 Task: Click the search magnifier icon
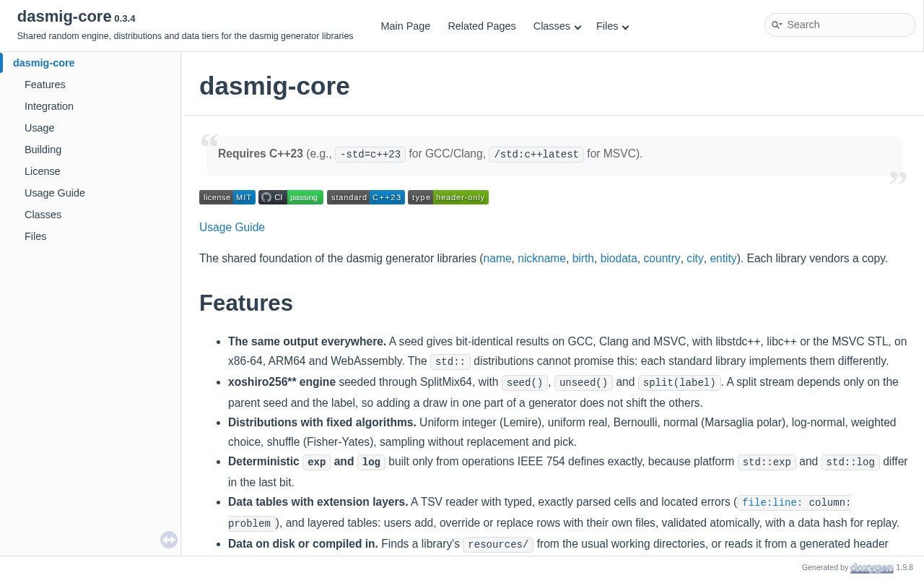click(x=777, y=25)
